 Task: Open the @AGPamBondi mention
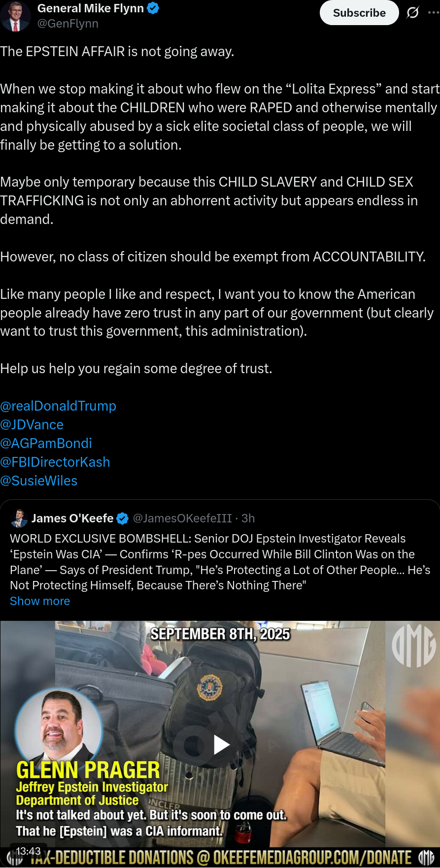(x=46, y=444)
